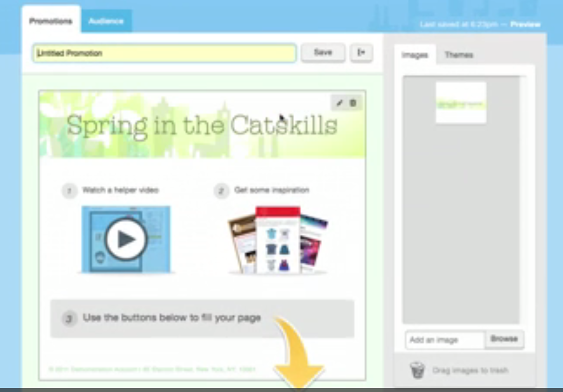Viewport: 563px width, 392px height.
Task: Browse for an image file
Action: [504, 339]
